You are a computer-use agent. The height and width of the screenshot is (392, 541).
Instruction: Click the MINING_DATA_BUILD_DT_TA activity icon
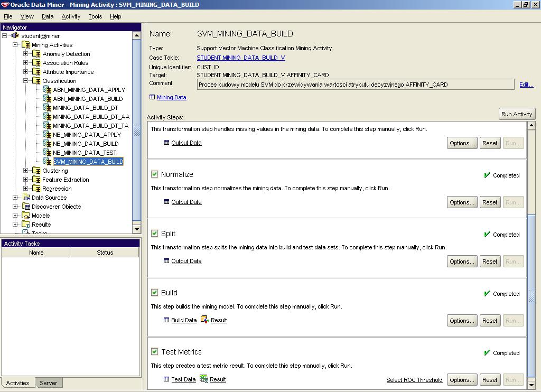pos(47,125)
